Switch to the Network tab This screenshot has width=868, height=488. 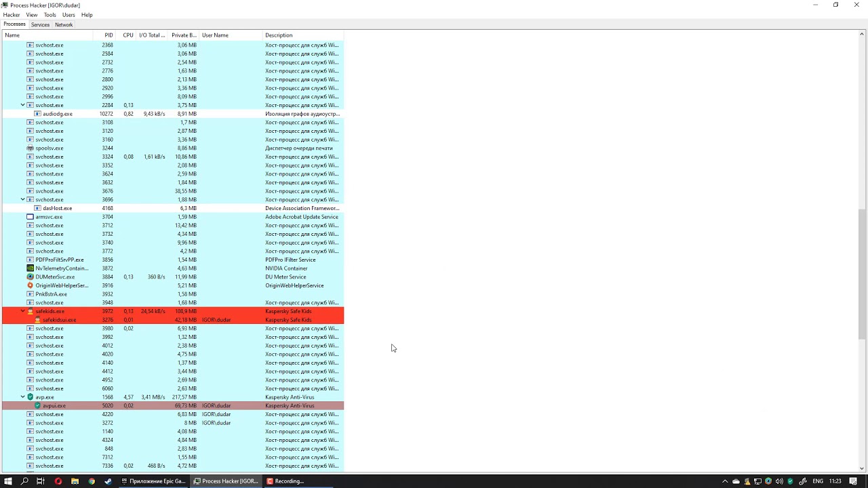64,25
